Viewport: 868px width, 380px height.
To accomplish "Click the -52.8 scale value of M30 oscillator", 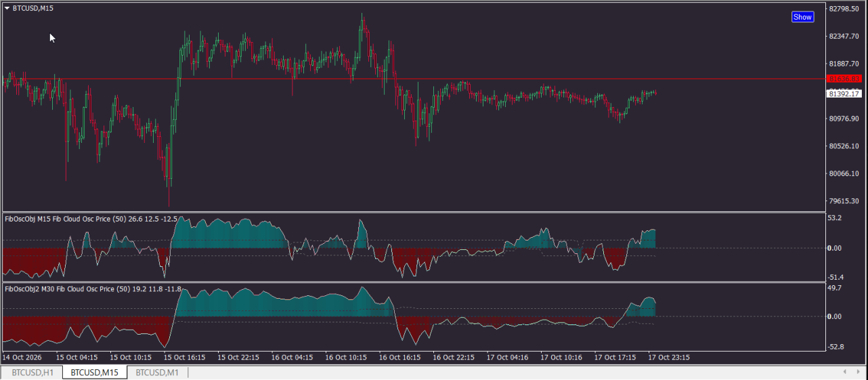I will (x=835, y=347).
